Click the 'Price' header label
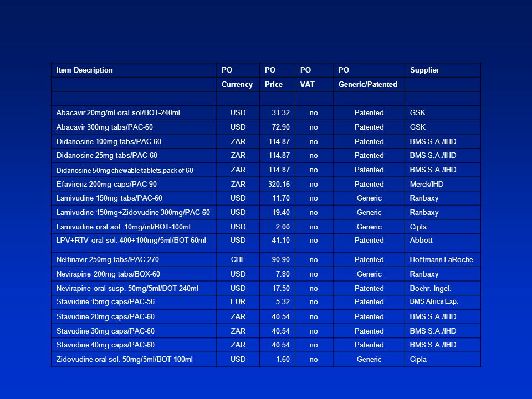The width and height of the screenshot is (532, 399). (x=273, y=84)
